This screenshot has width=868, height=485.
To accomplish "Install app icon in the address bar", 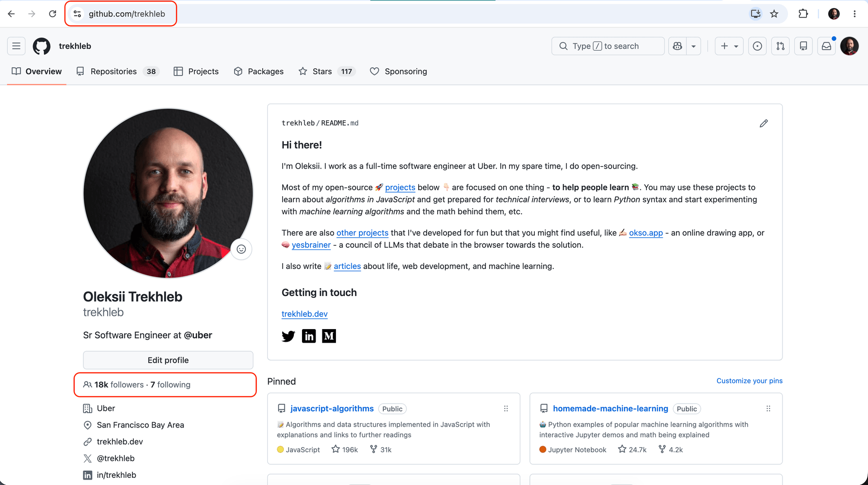I will (755, 14).
